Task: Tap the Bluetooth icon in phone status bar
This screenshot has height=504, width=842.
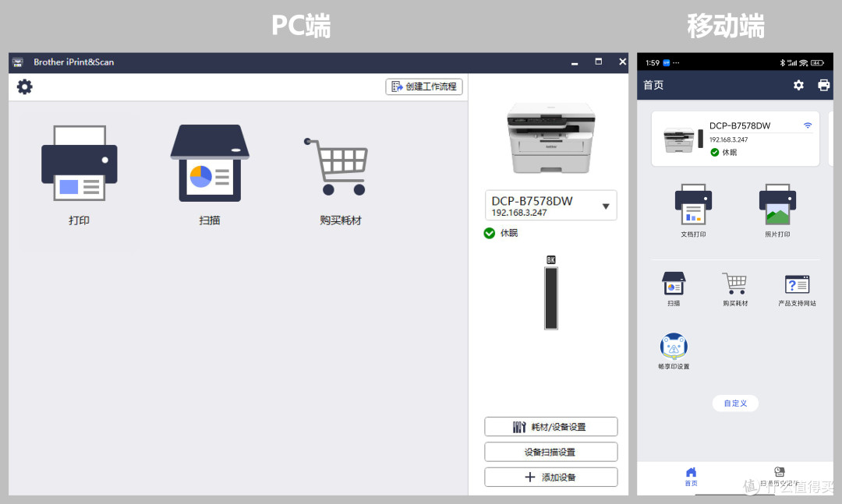Action: pos(783,63)
